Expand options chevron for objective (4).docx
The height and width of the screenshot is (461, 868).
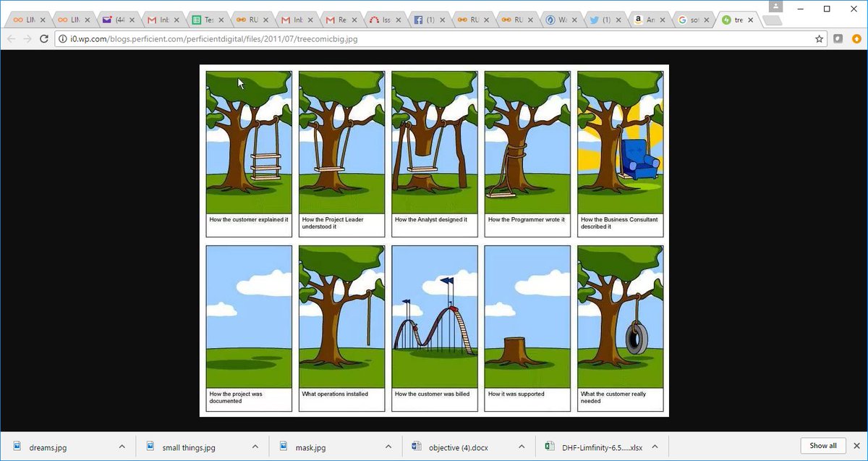tap(521, 447)
